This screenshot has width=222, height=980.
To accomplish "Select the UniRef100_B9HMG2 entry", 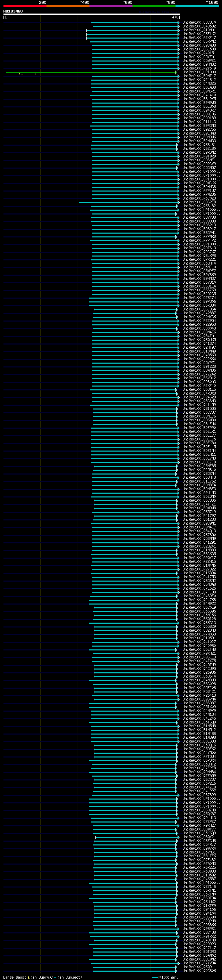I will pyautogui.click(x=199, y=64).
